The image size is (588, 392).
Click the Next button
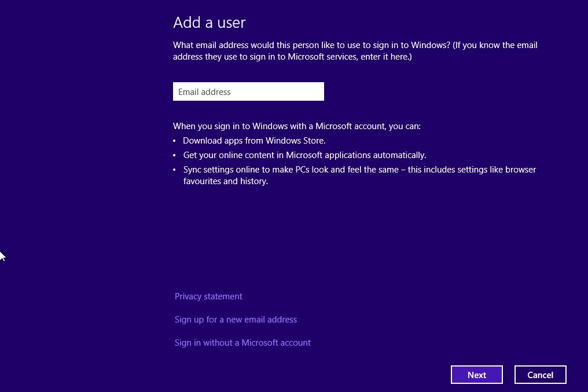point(477,375)
